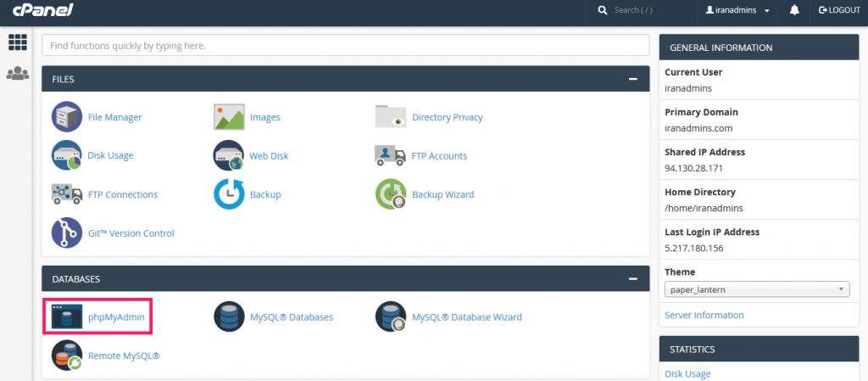Click the Backup text link

pos(265,195)
